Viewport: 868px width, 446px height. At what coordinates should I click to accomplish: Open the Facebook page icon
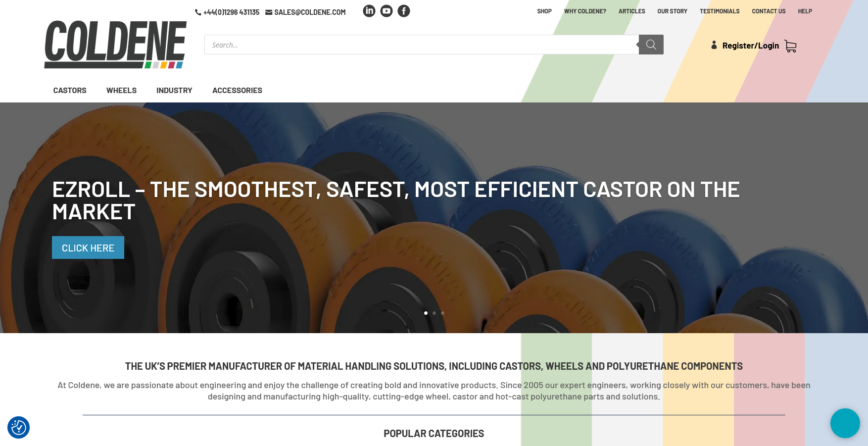click(404, 10)
